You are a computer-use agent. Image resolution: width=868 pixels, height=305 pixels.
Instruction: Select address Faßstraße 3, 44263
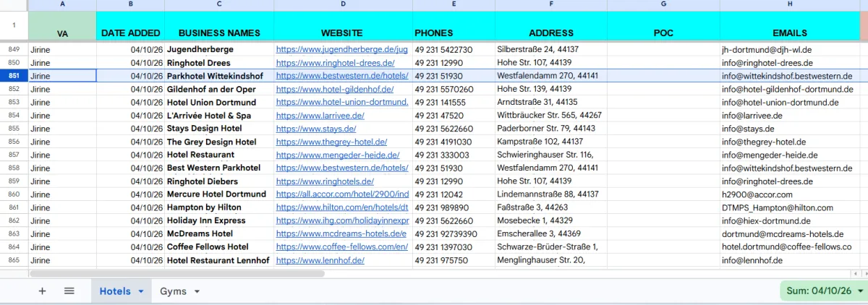550,207
